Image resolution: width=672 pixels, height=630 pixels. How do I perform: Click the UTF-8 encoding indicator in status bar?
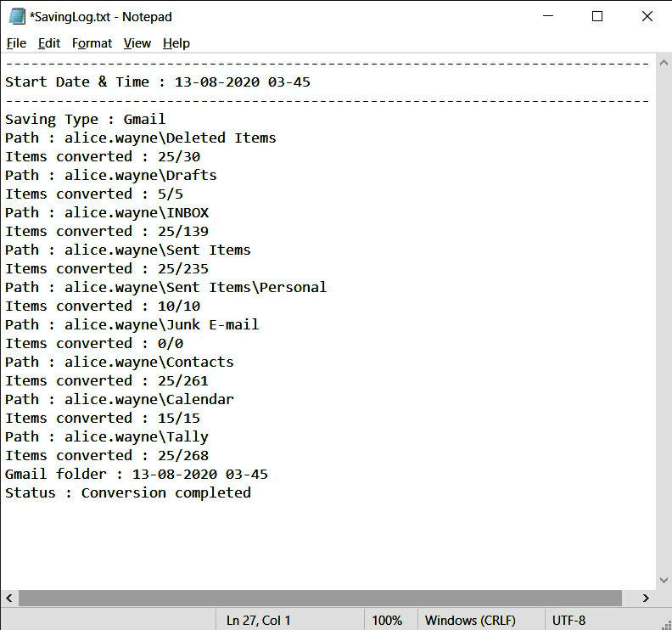[568, 621]
